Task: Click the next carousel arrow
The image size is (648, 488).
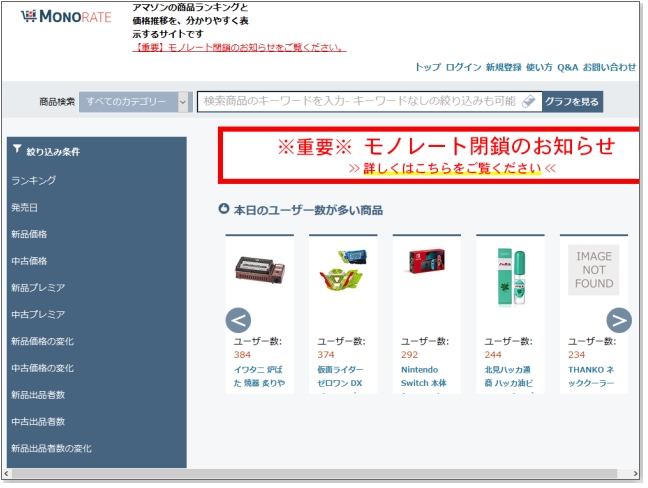Action: click(619, 320)
